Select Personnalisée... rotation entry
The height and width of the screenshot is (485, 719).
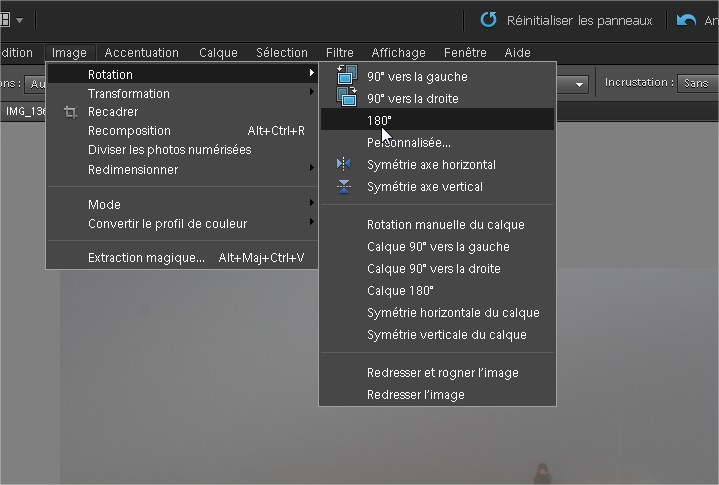click(x=409, y=143)
